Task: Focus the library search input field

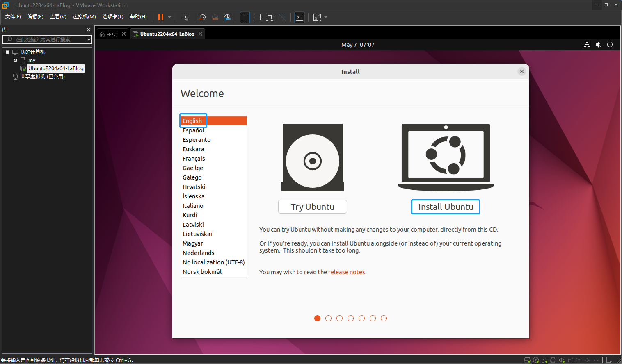Action: tap(46, 39)
